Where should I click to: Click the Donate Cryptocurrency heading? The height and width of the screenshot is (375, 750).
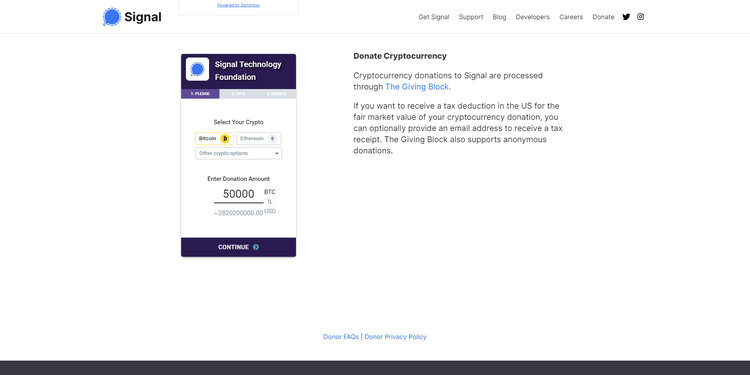(400, 56)
